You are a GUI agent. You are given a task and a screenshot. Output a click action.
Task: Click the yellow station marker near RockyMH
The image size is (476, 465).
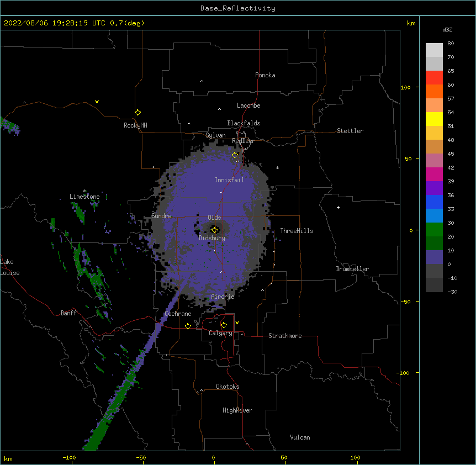click(137, 112)
